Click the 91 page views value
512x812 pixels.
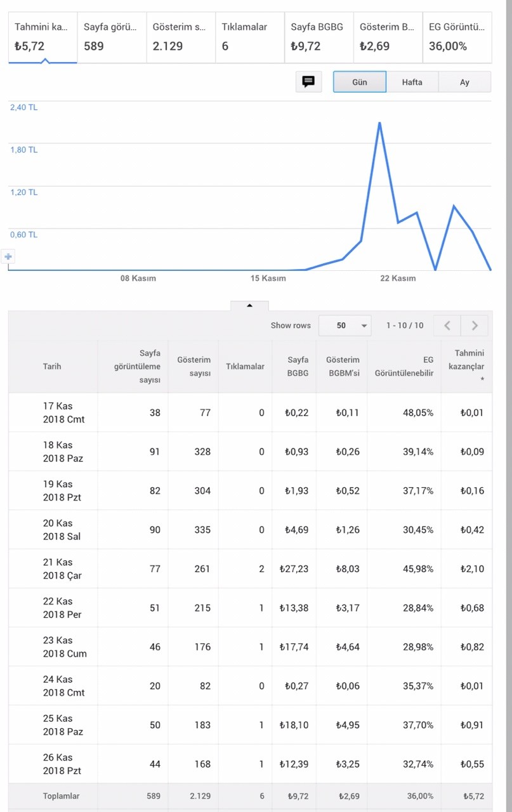[x=155, y=452]
